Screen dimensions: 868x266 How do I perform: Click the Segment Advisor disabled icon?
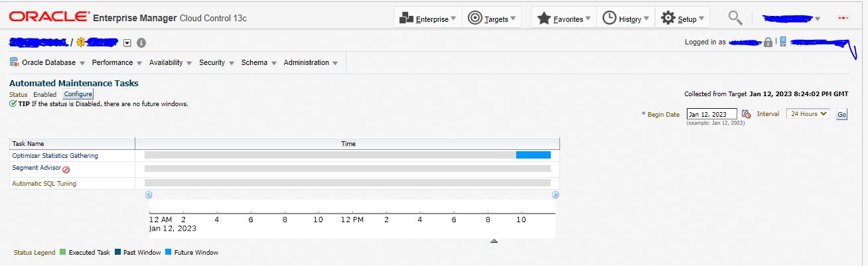tap(66, 170)
